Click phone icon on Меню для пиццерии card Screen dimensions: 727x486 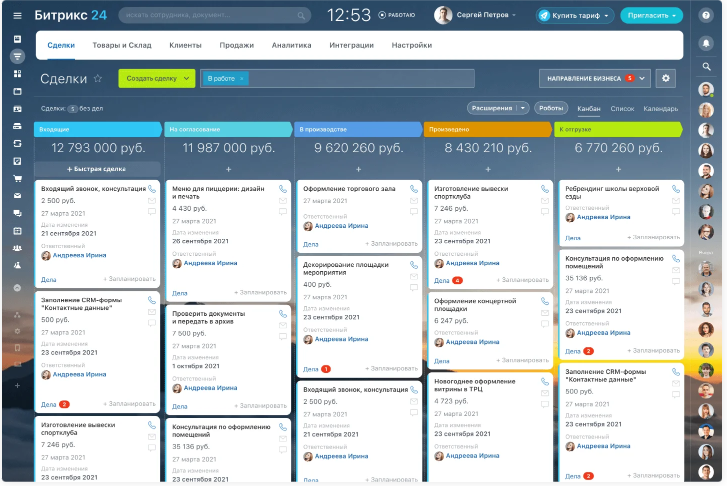click(283, 189)
